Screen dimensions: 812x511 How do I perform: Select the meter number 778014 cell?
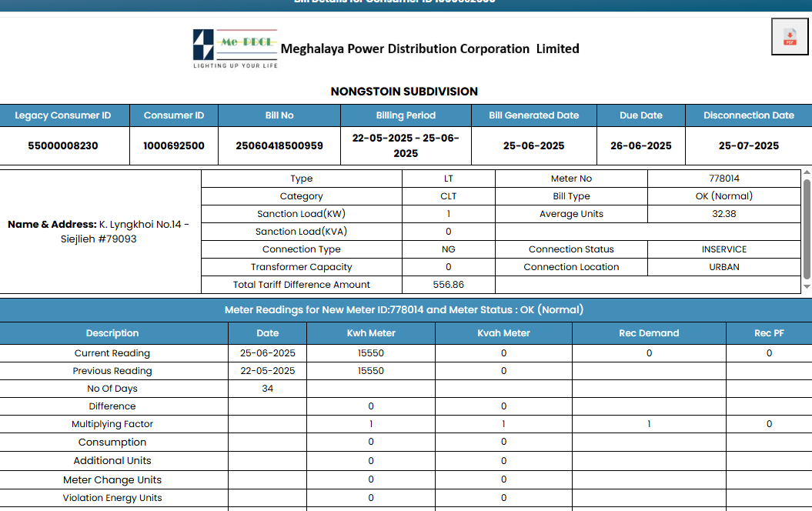click(724, 179)
